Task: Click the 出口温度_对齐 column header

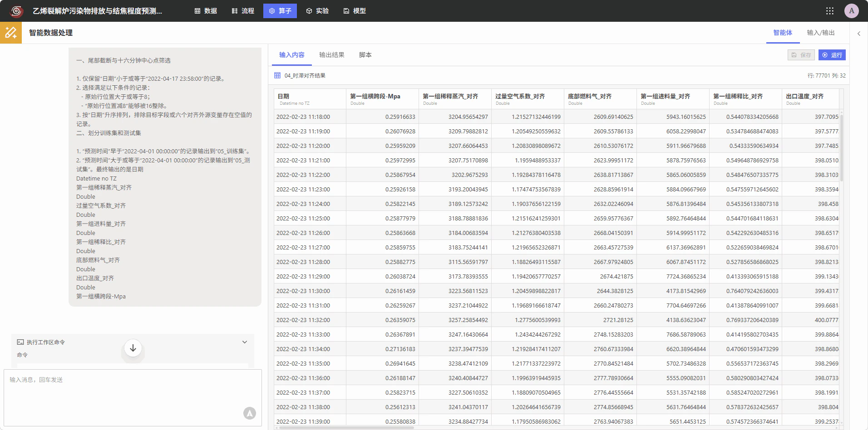Action: click(x=811, y=99)
